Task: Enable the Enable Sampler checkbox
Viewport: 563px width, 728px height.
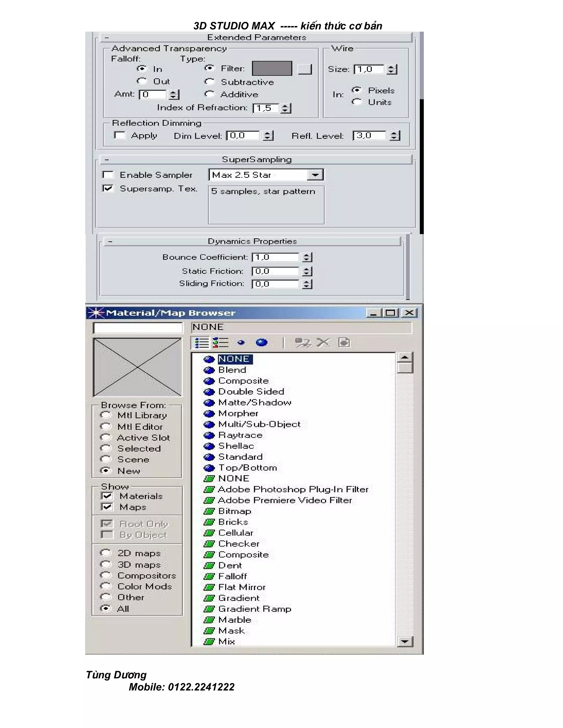Action: click(x=108, y=175)
